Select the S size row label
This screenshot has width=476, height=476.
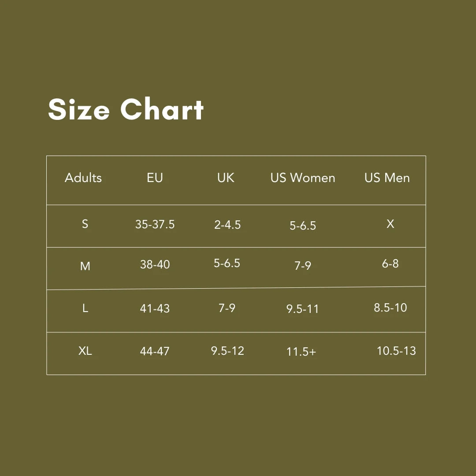(x=85, y=224)
